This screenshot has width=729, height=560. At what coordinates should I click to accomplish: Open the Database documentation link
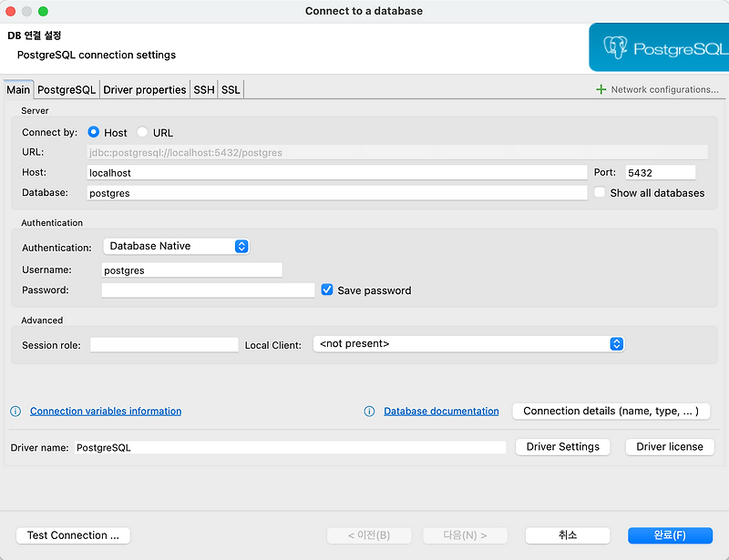pyautogui.click(x=441, y=411)
